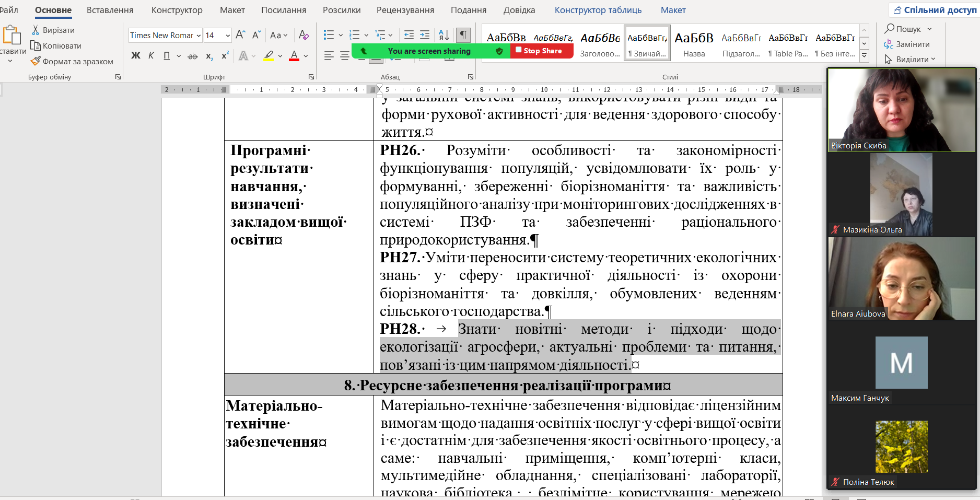The width and height of the screenshot is (980, 500).
Task: Pick the yellow highlight color swatch
Action: tap(267, 60)
